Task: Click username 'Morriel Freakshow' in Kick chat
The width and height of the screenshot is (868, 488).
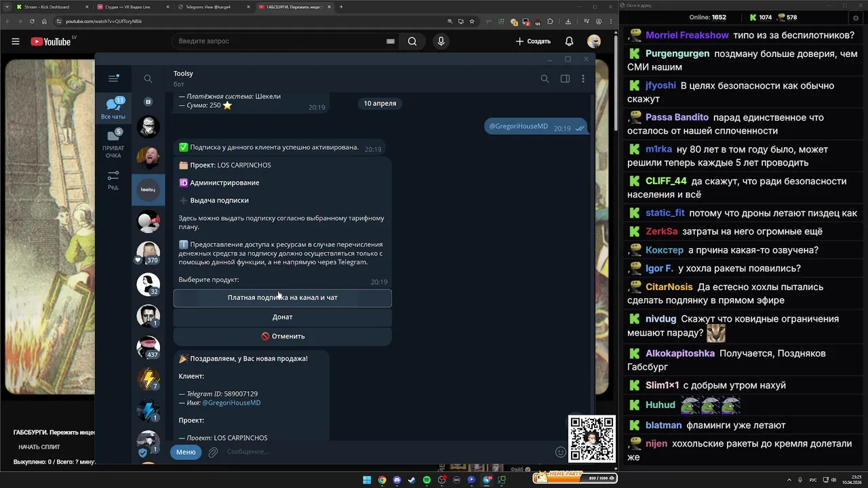Action: [687, 35]
